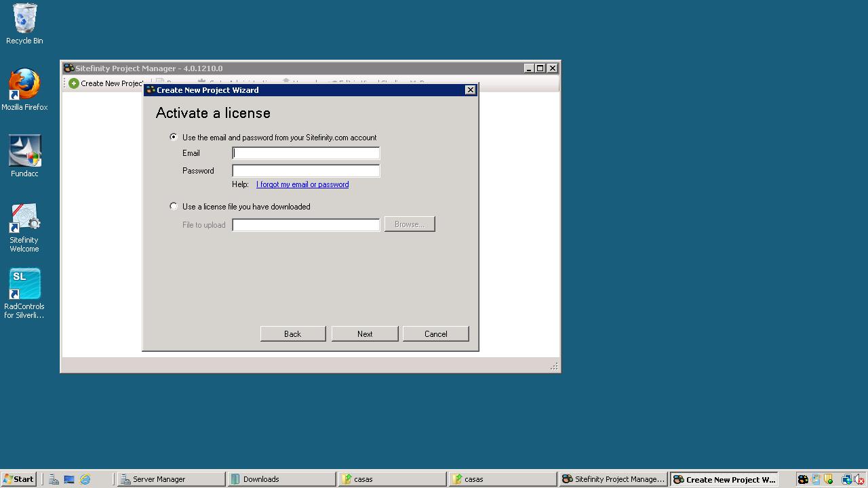The image size is (868, 488).
Task: Open the Start menu
Action: tap(18, 479)
